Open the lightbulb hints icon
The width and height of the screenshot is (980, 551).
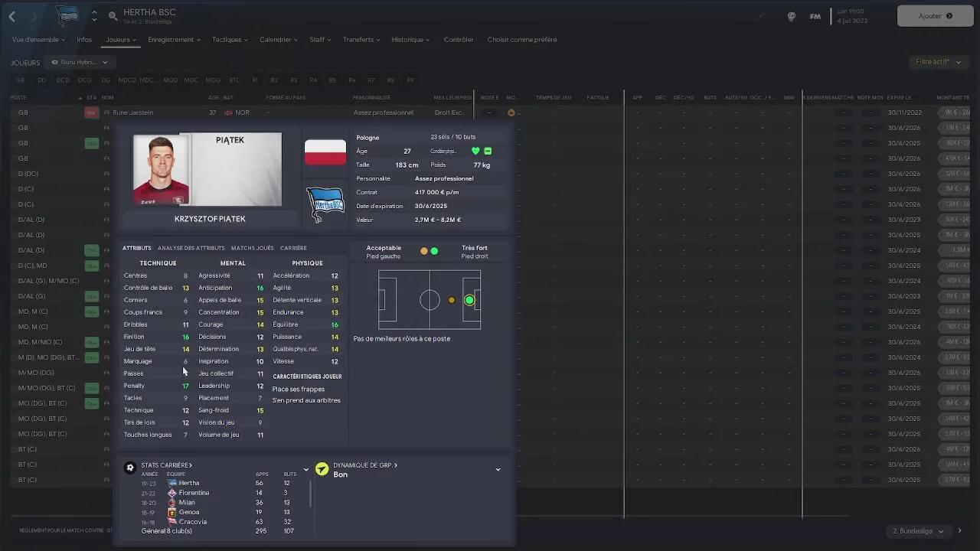(792, 16)
